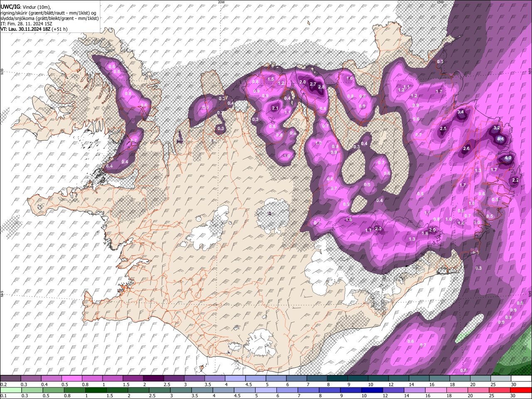Select the 2.6 snowfall value on the map
The width and height of the screenshot is (532, 399).
[x=466, y=148]
